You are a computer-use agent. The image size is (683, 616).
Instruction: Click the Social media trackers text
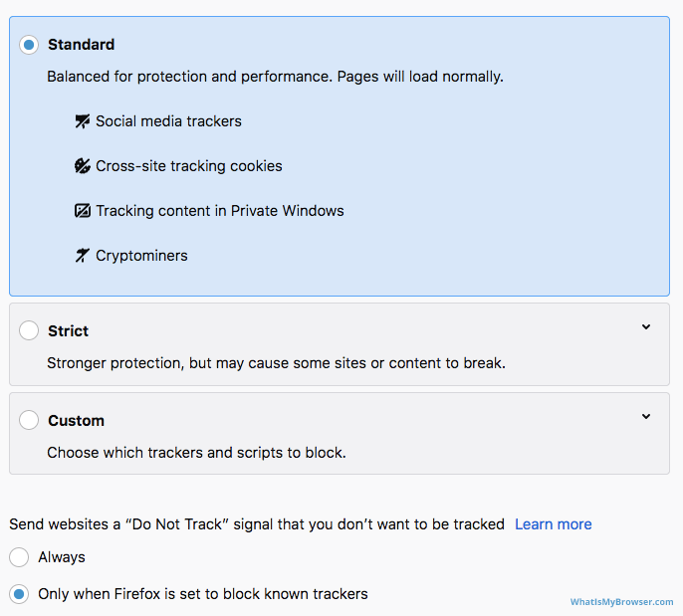tap(168, 121)
